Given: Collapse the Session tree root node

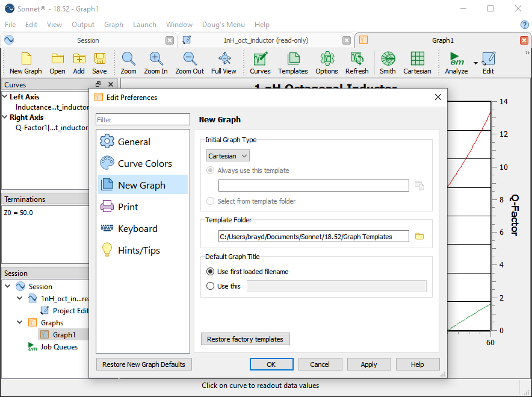Looking at the screenshot, I should point(8,286).
